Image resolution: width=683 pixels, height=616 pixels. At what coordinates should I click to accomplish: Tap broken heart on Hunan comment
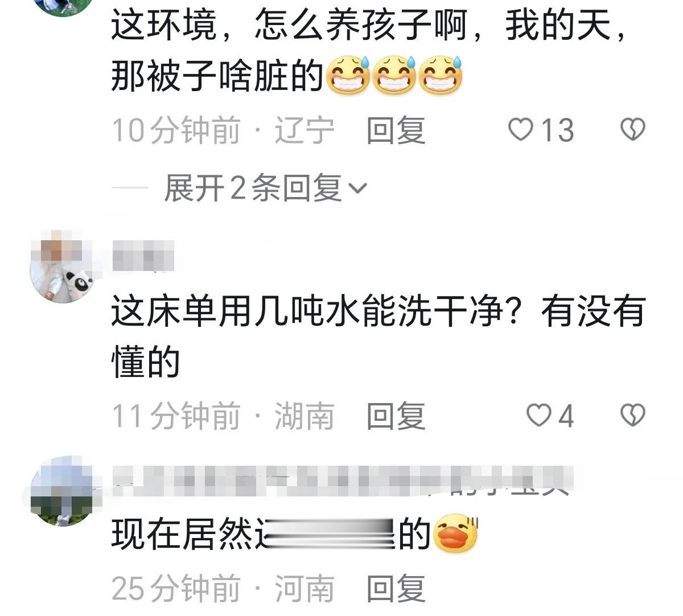(x=632, y=416)
